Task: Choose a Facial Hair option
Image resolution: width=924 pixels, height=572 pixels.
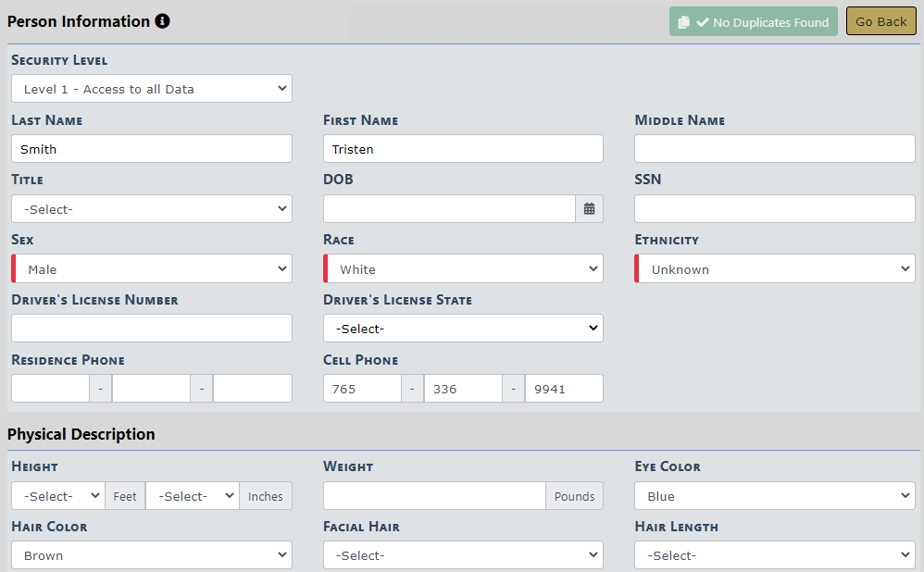Action: 463,555
